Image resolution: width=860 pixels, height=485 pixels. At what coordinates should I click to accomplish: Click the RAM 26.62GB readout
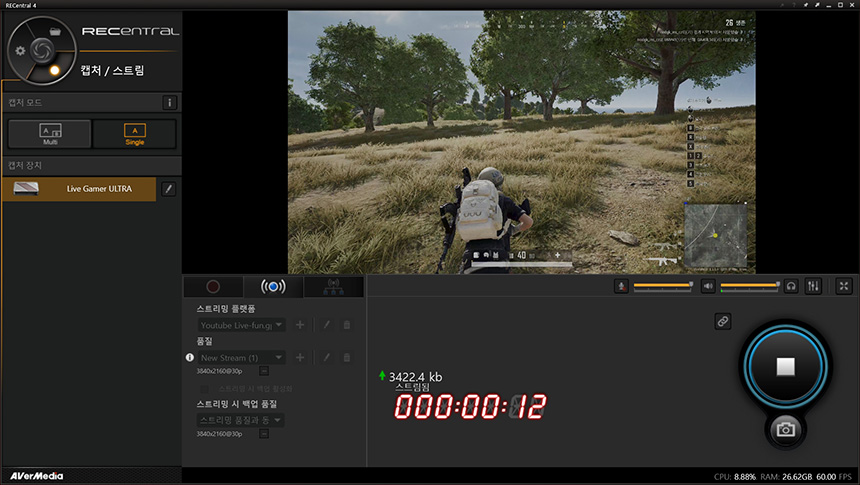click(785, 477)
